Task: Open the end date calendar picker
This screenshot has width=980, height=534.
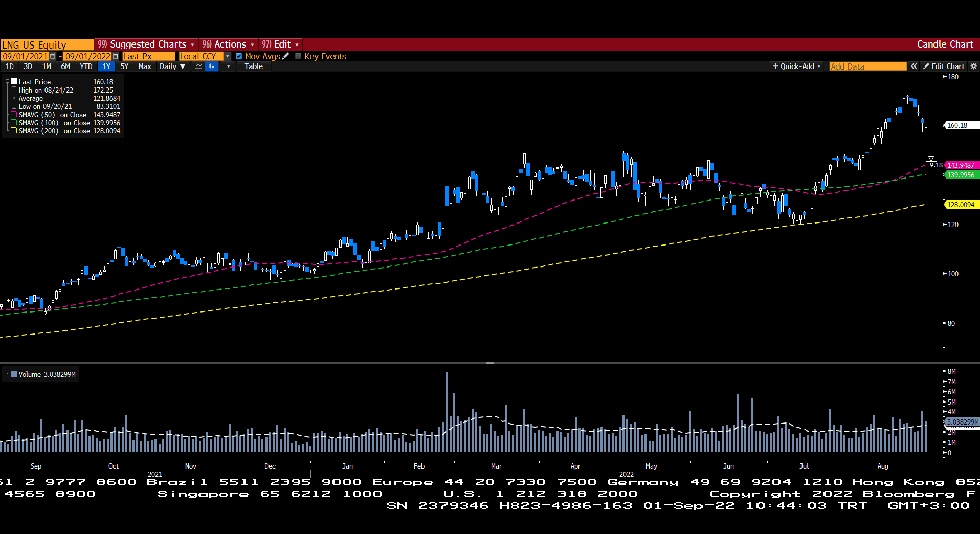Action: click(115, 56)
